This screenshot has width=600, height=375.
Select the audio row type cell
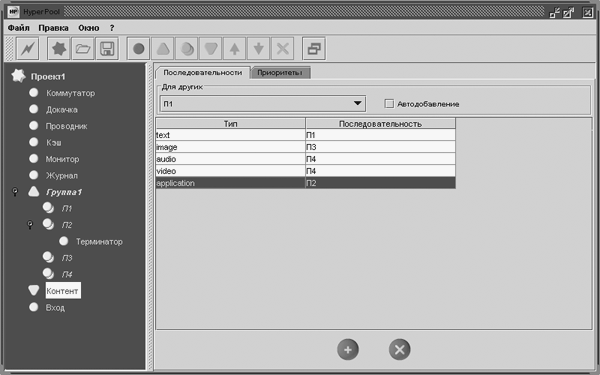[231, 159]
